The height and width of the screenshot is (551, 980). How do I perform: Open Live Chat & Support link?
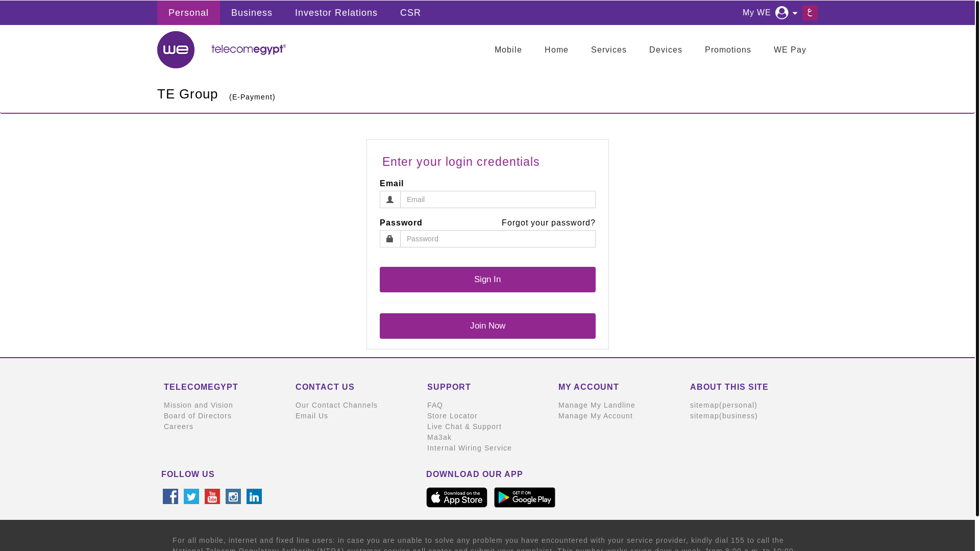(464, 427)
